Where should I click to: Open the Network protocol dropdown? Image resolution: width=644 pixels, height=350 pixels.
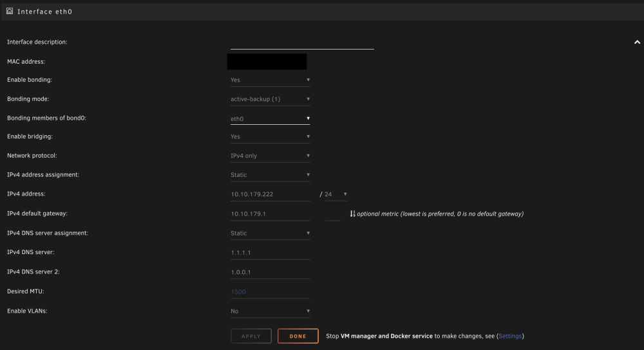(270, 156)
